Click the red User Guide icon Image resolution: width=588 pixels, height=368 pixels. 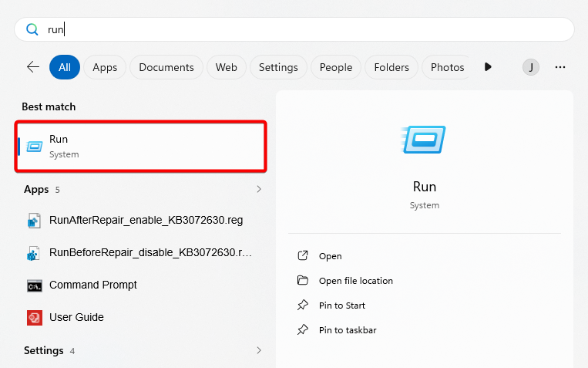coord(34,318)
